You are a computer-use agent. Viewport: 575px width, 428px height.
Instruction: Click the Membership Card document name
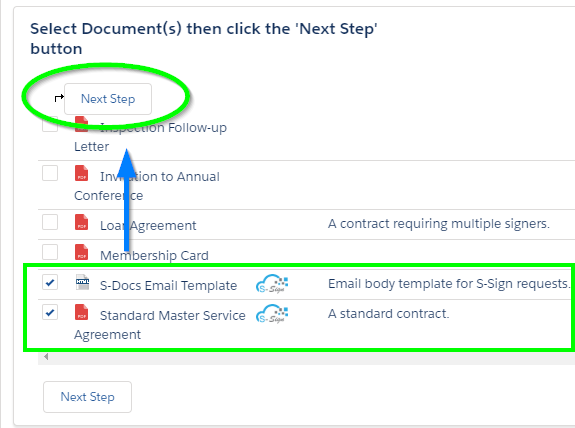click(154, 255)
